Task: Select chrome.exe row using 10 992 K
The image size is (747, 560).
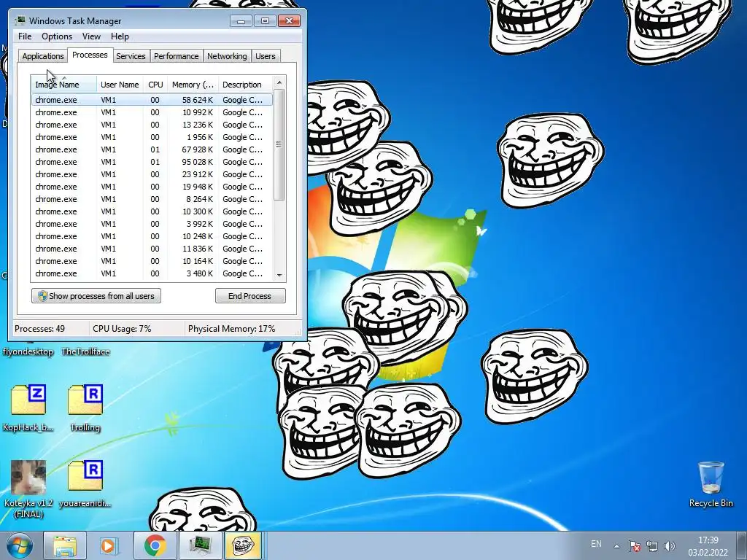Action: click(x=152, y=112)
